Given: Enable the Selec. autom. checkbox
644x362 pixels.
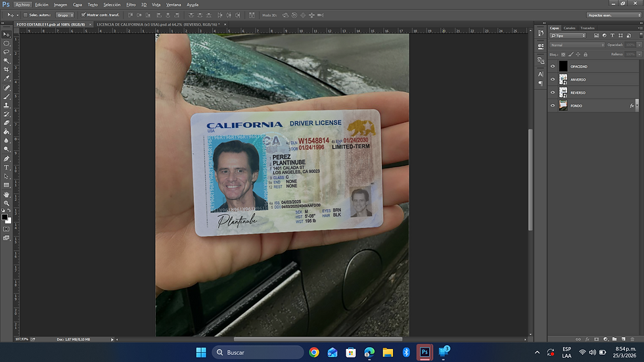Looking at the screenshot, I should click(26, 15).
